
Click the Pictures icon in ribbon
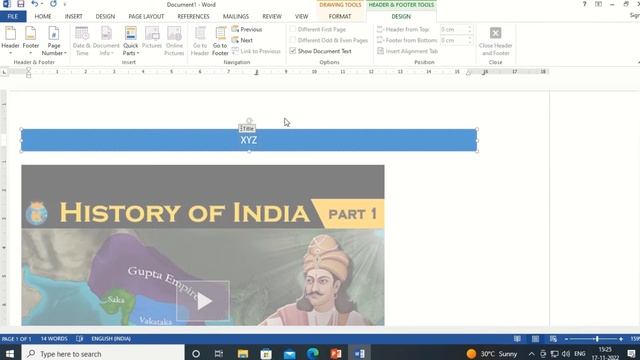[x=152, y=38]
